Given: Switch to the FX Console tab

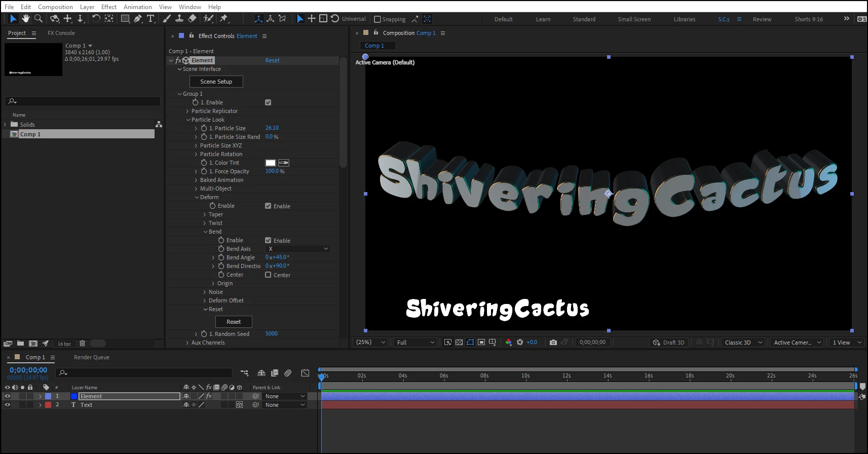Looking at the screenshot, I should pos(61,33).
